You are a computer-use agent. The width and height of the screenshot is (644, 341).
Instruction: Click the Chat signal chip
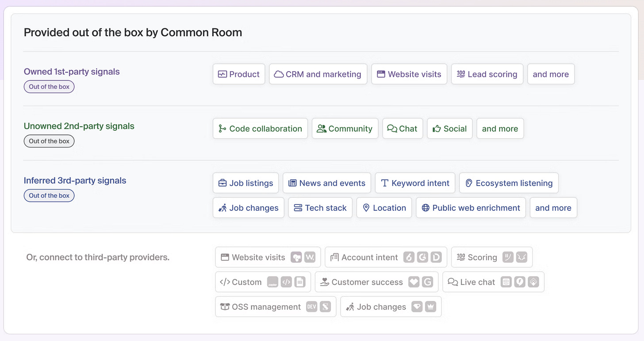pos(402,129)
